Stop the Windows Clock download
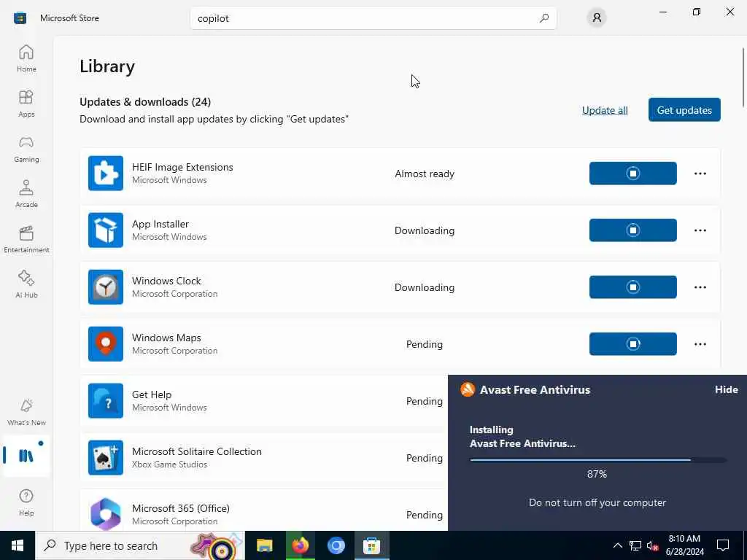This screenshot has width=747, height=560. tap(632, 287)
